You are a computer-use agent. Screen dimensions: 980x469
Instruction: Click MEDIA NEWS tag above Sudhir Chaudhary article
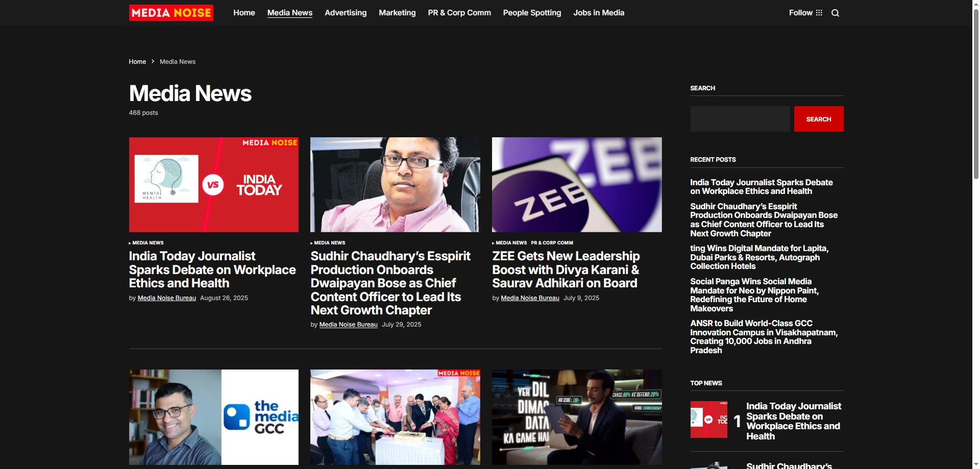pos(330,243)
